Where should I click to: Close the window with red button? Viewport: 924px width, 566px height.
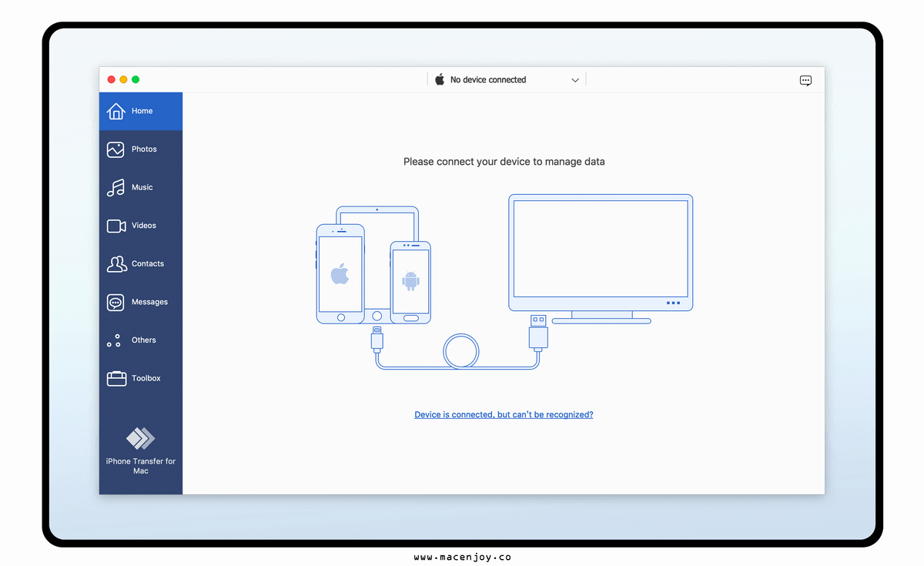pos(111,79)
